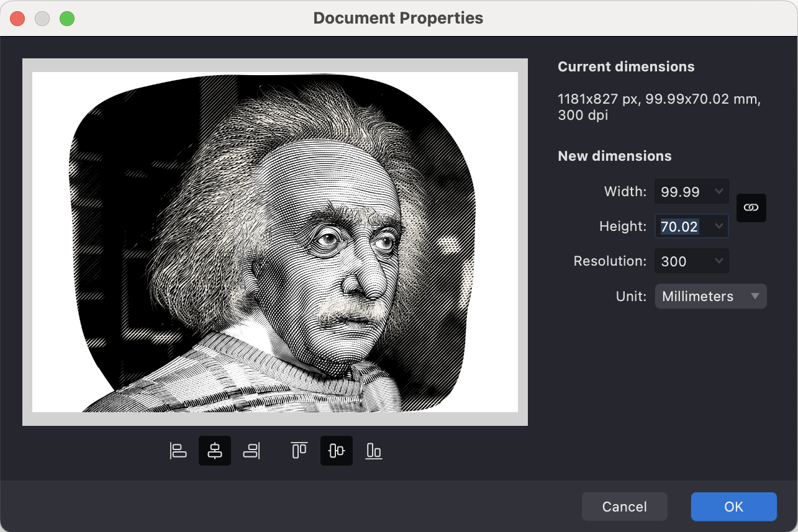This screenshot has height=532, width=798.
Task: Click the Resolution label
Action: tap(610, 261)
